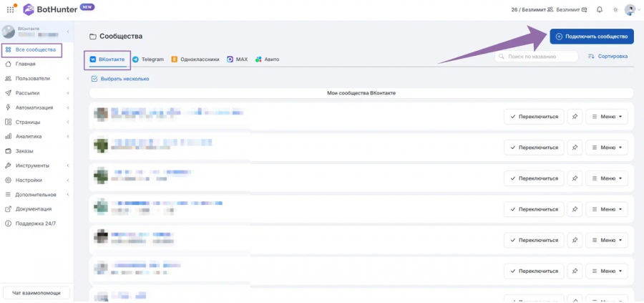Switch to the Telegram tab
The height and width of the screenshot is (303, 644).
pyautogui.click(x=148, y=59)
